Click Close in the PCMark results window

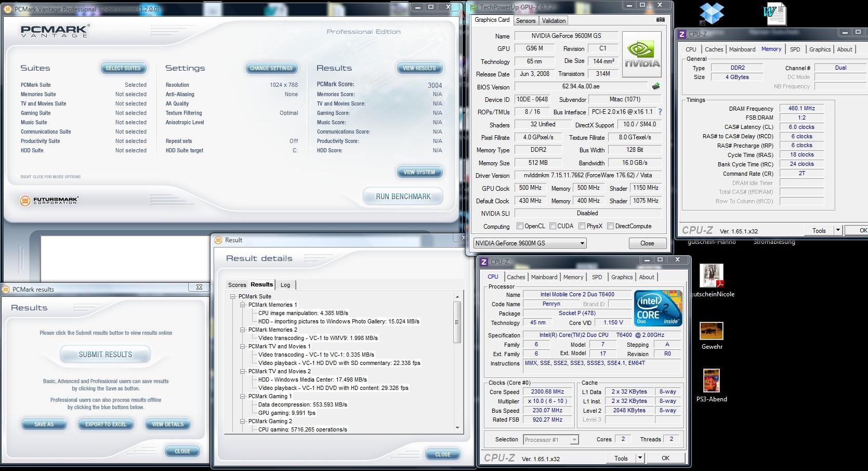click(182, 451)
